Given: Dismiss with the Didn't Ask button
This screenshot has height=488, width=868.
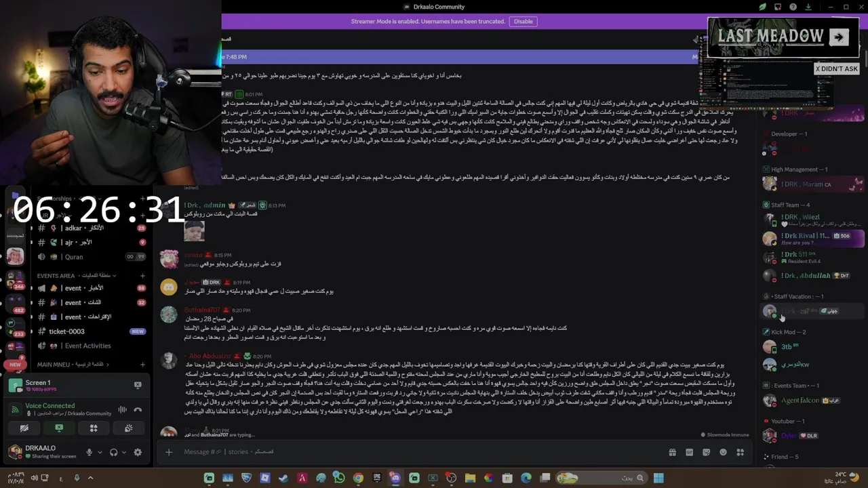Looking at the screenshot, I should pyautogui.click(x=836, y=68).
